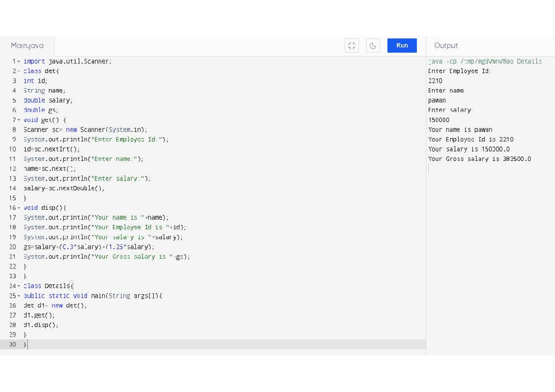Fold the void disp() method at line 16

[x=18, y=208]
